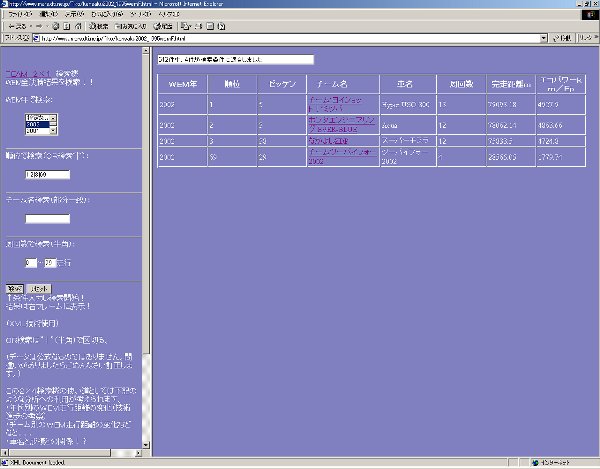Follow the purple link atop left frame

coord(28,73)
